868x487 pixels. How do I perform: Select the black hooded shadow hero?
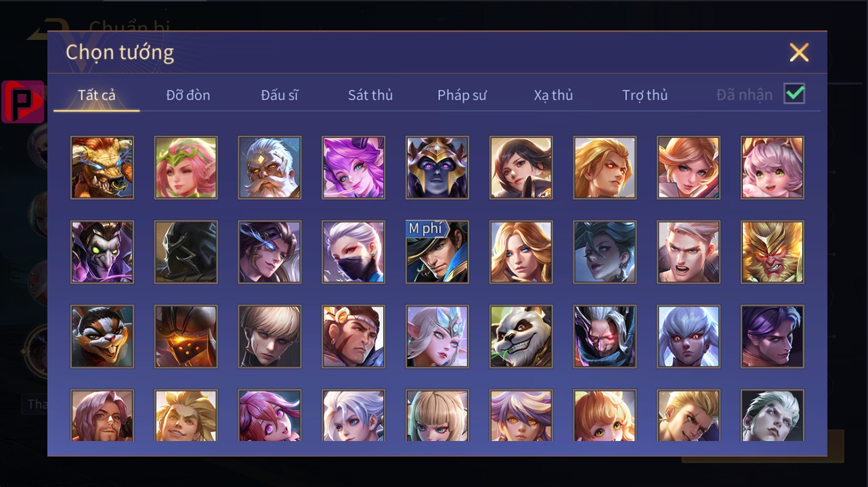pyautogui.click(x=186, y=252)
